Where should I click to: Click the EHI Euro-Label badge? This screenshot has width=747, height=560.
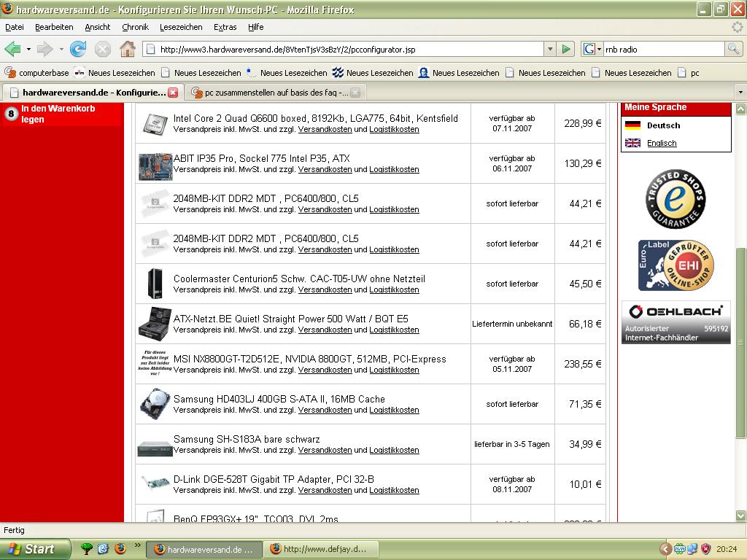(x=676, y=265)
